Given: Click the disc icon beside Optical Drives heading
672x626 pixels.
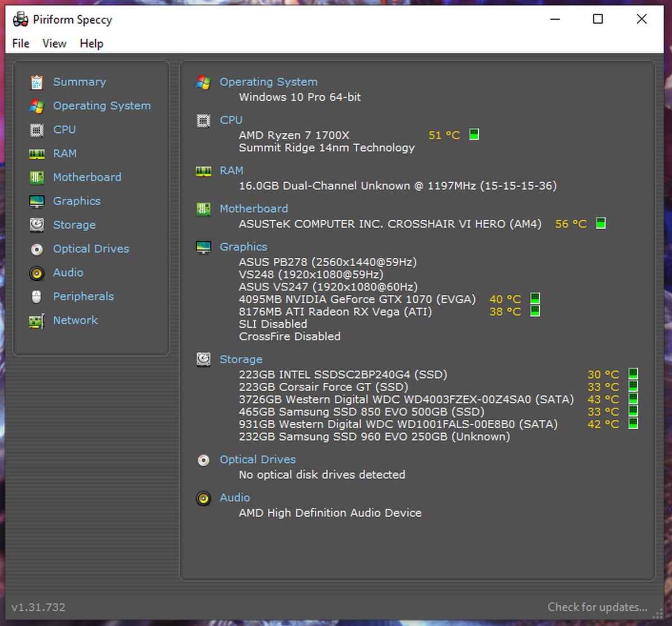Looking at the screenshot, I should [x=203, y=460].
